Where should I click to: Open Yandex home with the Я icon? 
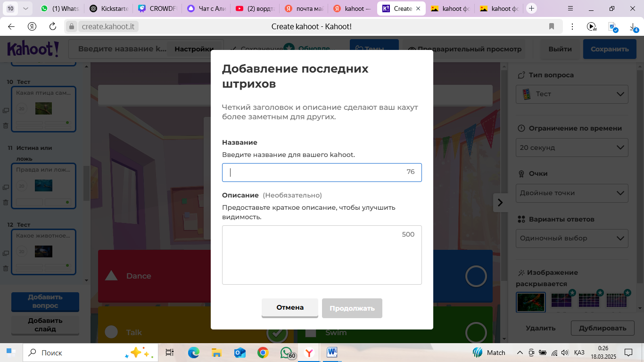32,26
